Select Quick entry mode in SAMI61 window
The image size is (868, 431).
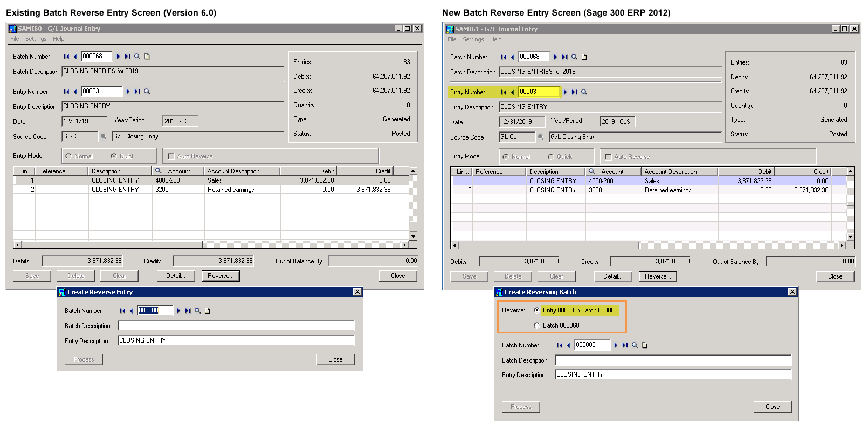point(550,157)
